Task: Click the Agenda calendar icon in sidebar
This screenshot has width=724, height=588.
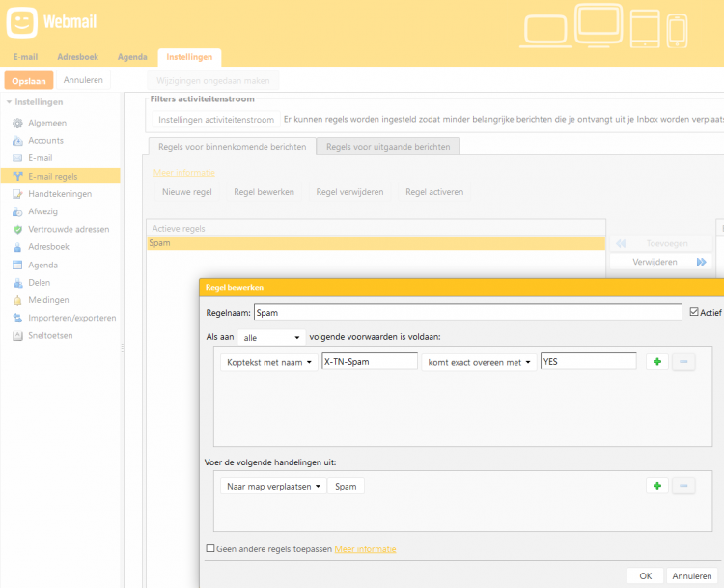Action: (17, 265)
